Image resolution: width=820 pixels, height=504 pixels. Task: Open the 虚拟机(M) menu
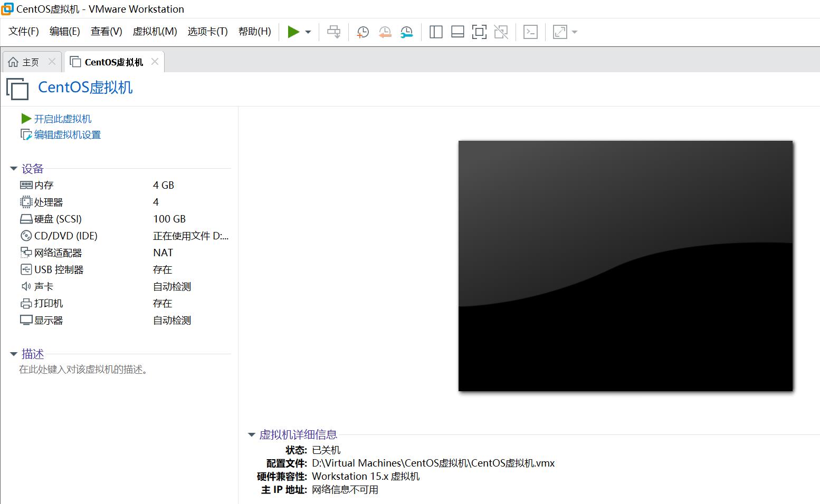tap(155, 32)
